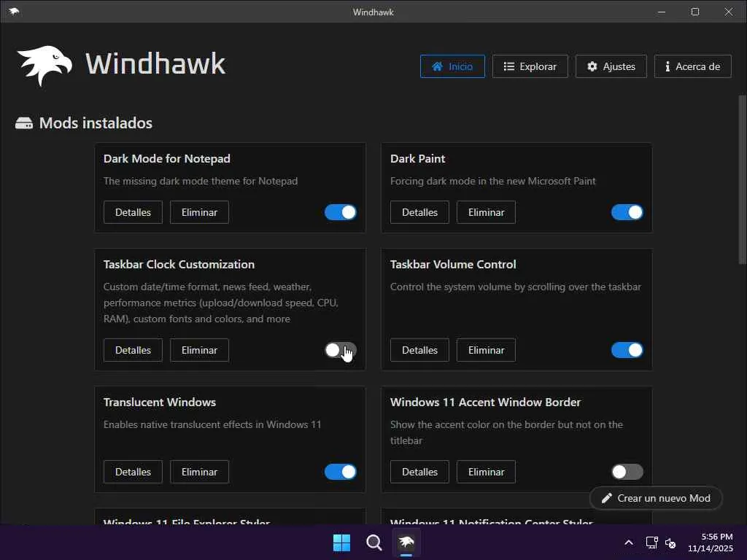Disable the Dark Mode for Notepad mod
Viewport: 747px width, 560px height.
pos(341,212)
